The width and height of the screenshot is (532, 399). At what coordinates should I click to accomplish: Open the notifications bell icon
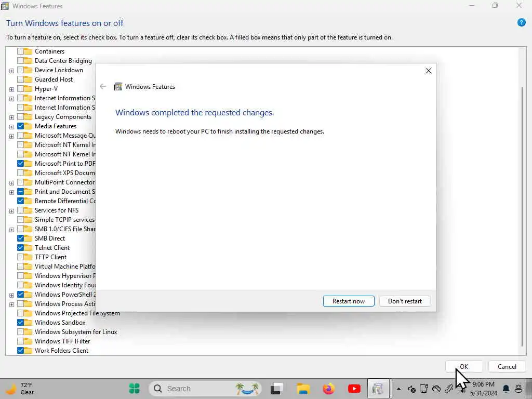click(506, 389)
